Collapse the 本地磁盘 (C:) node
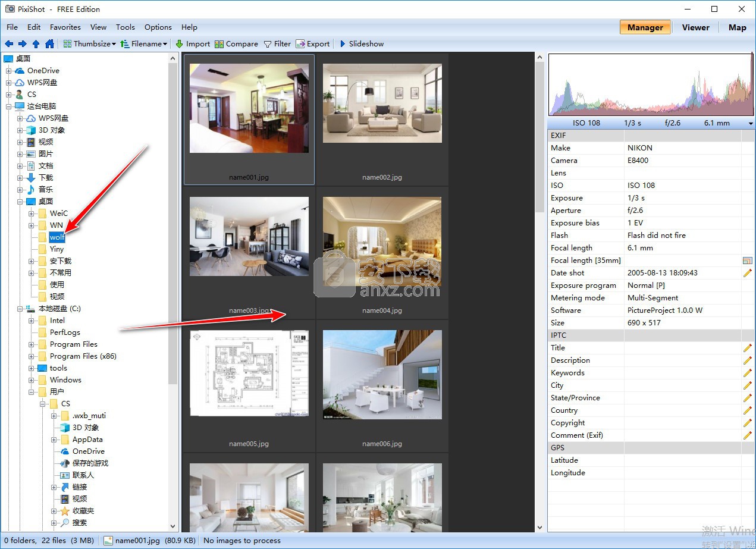 click(20, 309)
